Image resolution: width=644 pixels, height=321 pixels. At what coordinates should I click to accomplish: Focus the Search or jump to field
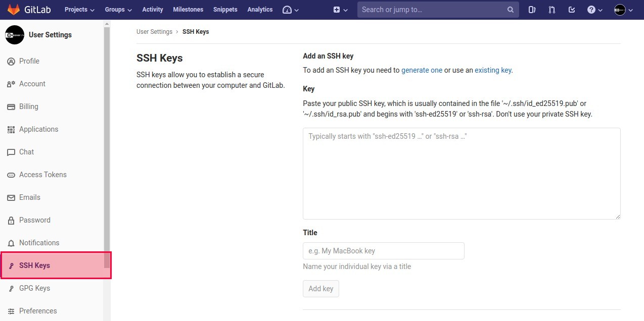pos(438,10)
